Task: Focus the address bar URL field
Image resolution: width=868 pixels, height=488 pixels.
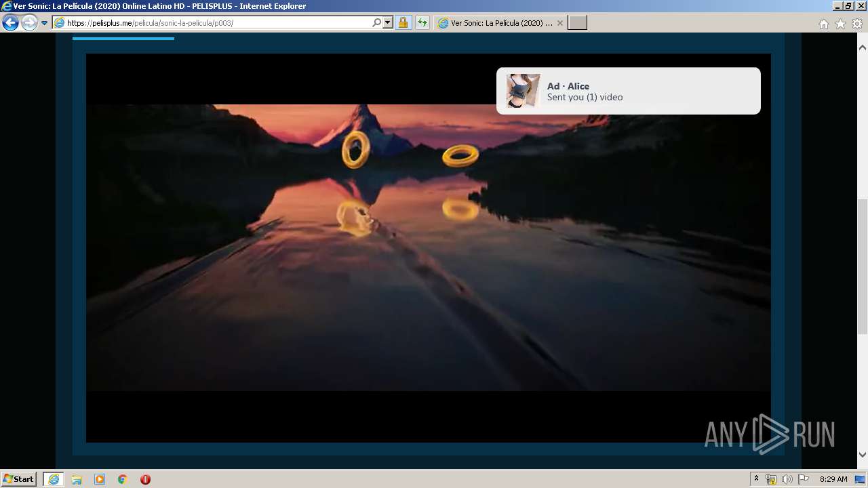Action: click(212, 23)
